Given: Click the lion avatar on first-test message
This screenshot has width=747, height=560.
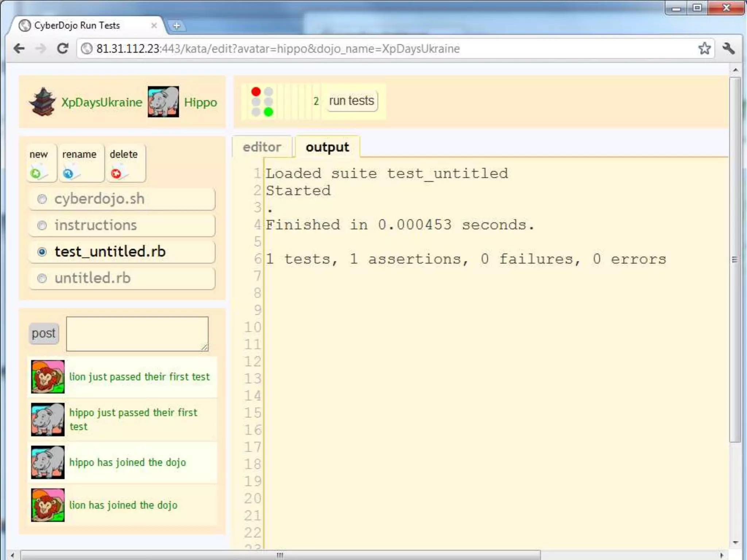Looking at the screenshot, I should point(48,377).
